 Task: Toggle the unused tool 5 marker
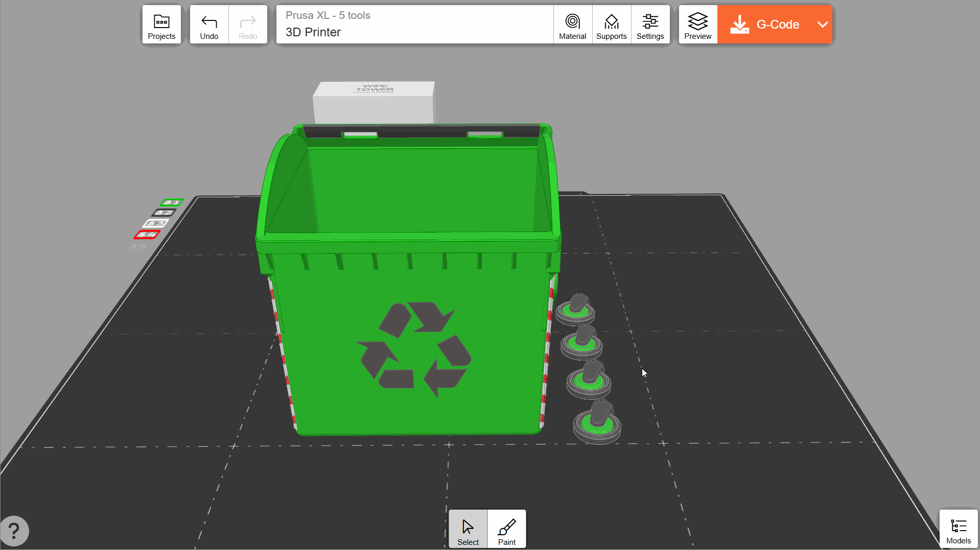tap(138, 246)
